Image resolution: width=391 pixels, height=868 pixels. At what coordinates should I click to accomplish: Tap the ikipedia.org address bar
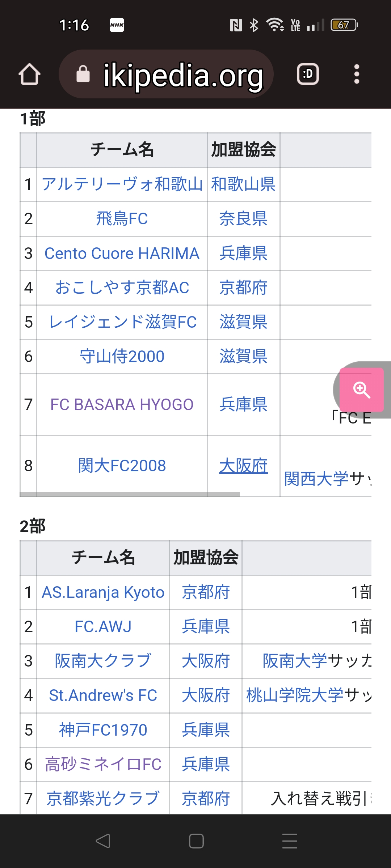coord(183,75)
